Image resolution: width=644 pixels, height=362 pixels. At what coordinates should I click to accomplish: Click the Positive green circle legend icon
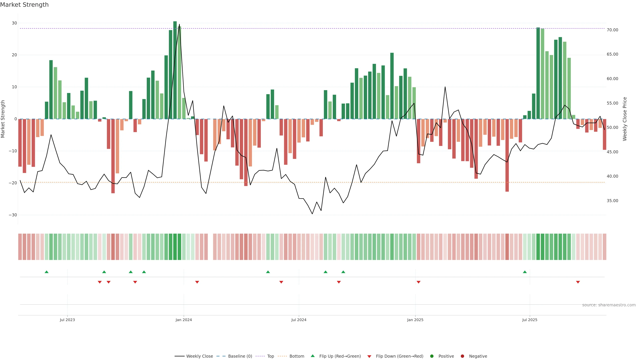point(432,356)
